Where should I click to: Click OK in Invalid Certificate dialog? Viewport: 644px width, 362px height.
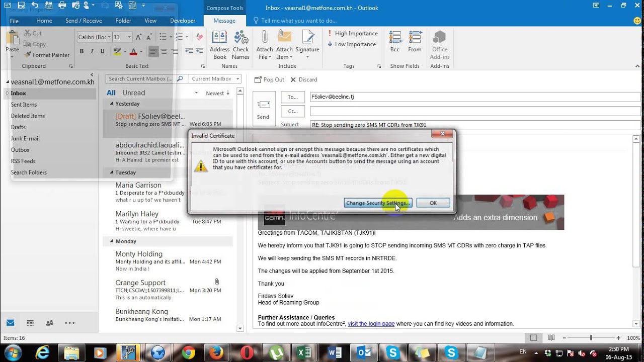point(433,203)
